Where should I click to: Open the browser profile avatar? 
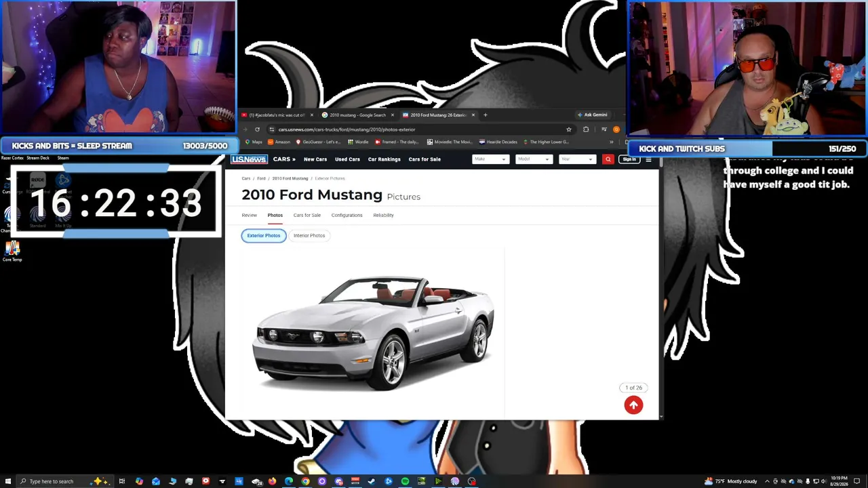coord(616,129)
